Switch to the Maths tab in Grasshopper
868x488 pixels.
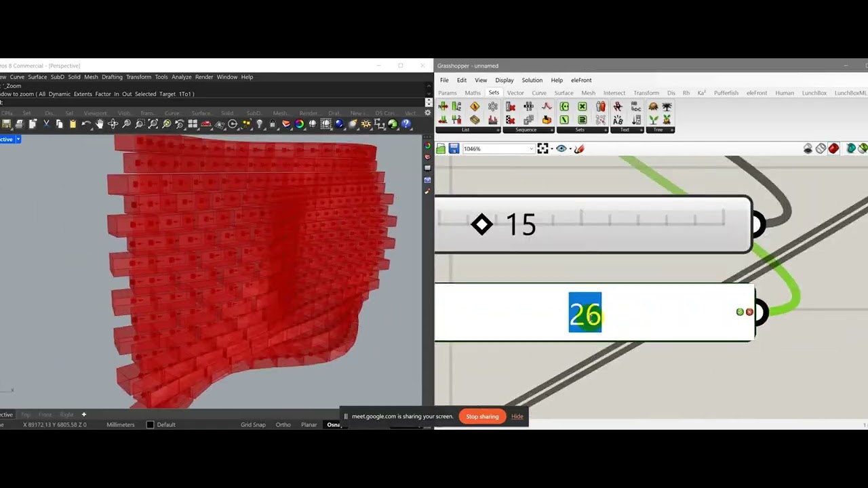pyautogui.click(x=473, y=93)
